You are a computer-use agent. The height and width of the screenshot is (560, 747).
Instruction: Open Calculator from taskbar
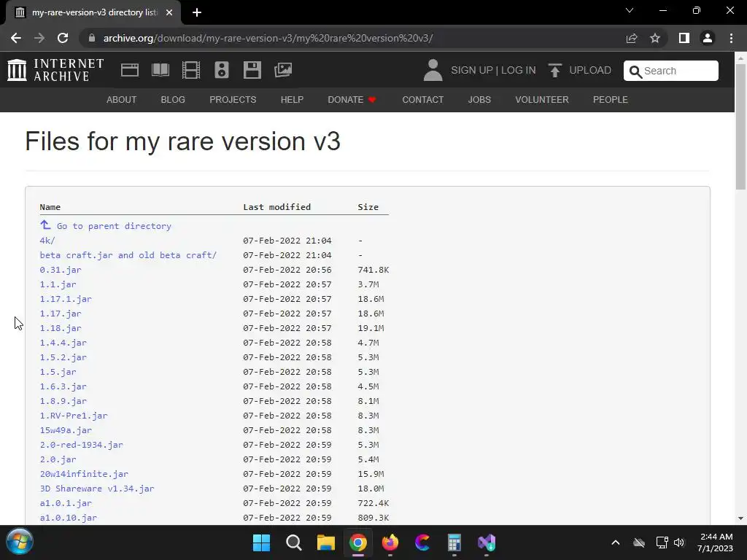(x=454, y=542)
